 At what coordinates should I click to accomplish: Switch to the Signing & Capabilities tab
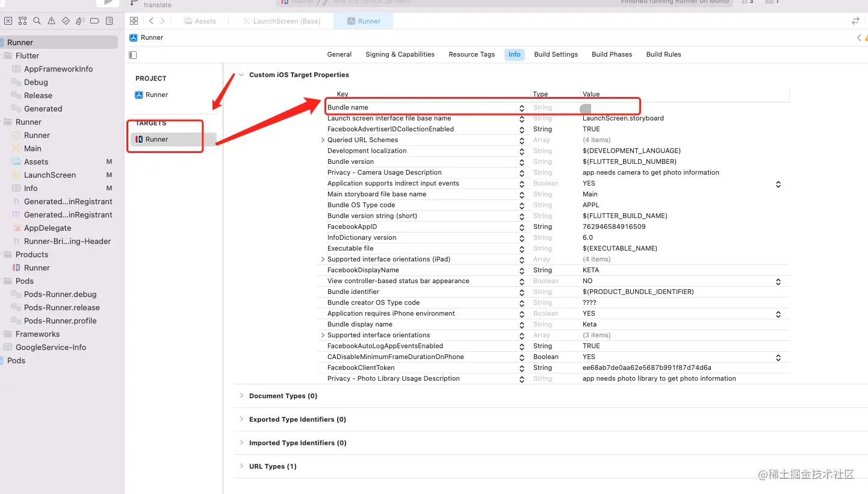click(400, 54)
